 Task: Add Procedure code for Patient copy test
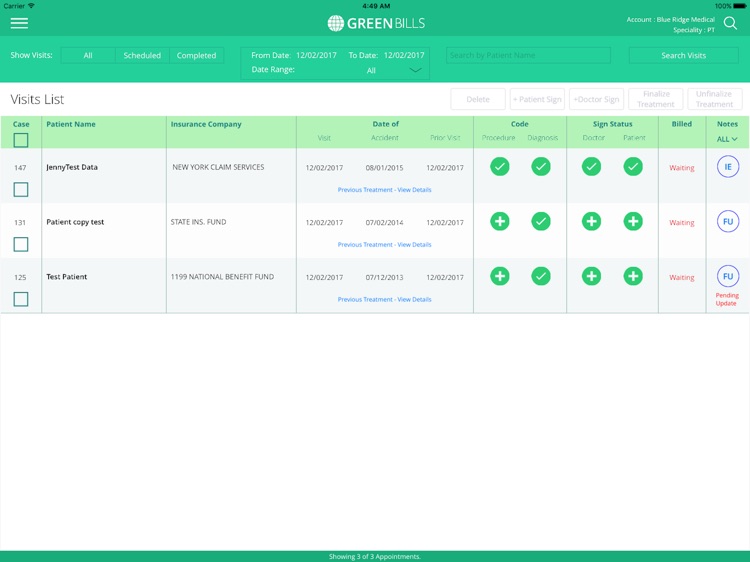(499, 221)
